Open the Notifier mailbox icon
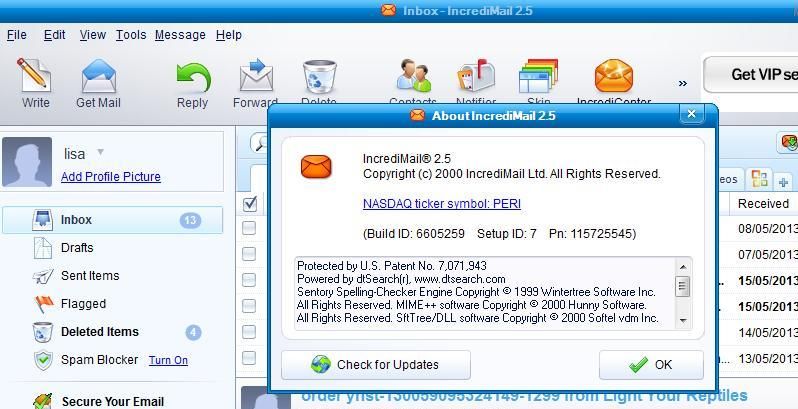Image resolution: width=798 pixels, height=409 pixels. pyautogui.click(x=476, y=76)
